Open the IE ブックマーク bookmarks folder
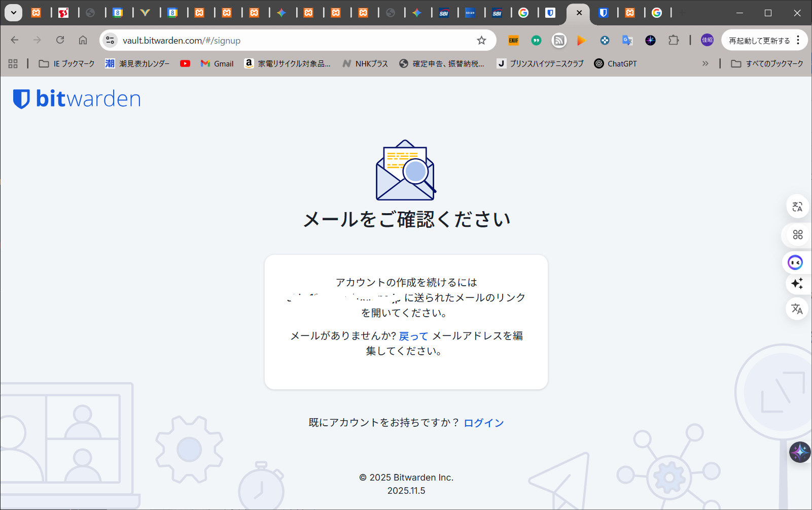This screenshot has height=510, width=812. tap(67, 63)
